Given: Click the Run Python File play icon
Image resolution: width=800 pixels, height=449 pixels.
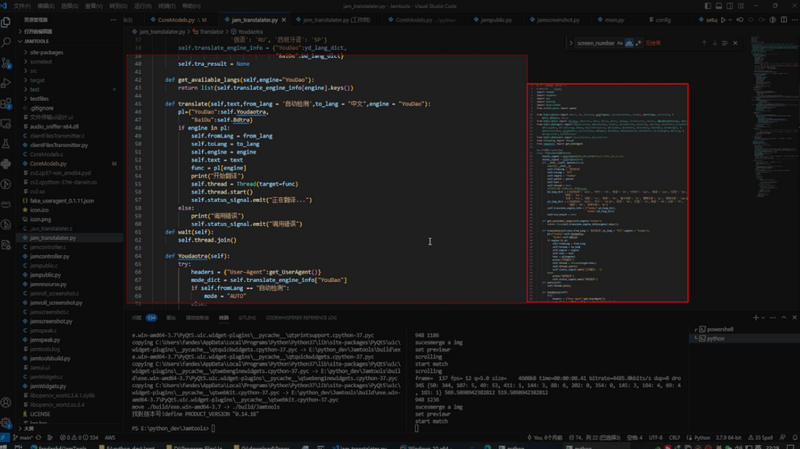Looking at the screenshot, I should point(725,20).
